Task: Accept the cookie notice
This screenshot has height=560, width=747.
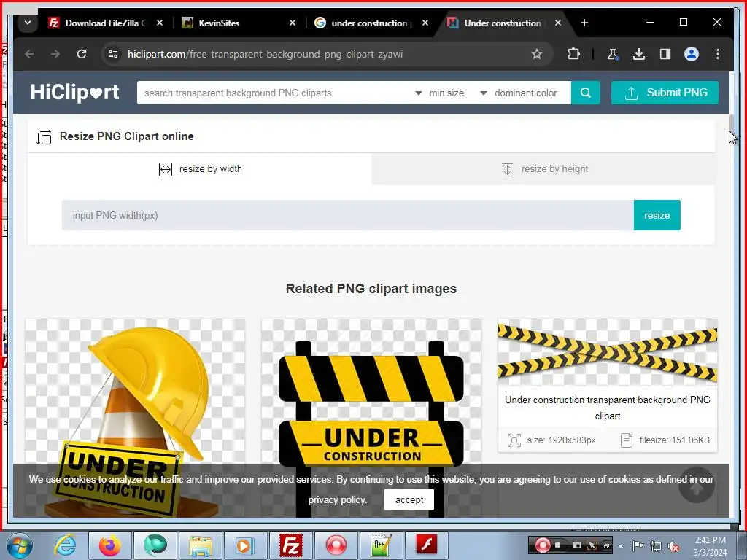Action: [x=409, y=499]
